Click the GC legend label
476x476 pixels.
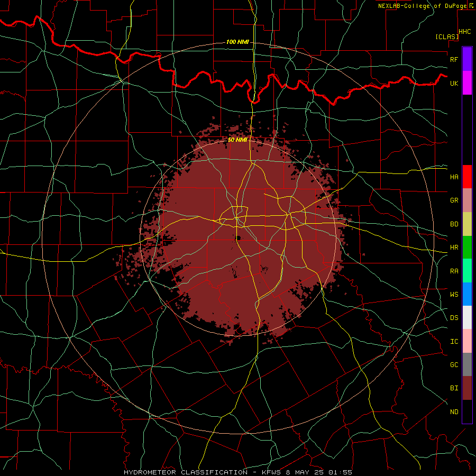tap(454, 365)
